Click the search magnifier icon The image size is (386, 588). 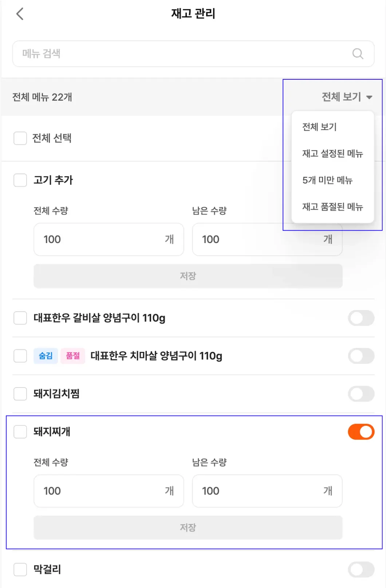(x=358, y=54)
